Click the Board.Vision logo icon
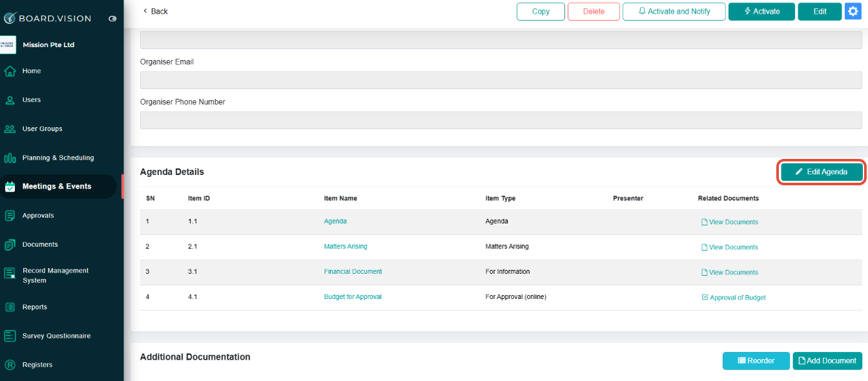This screenshot has width=868, height=381. [x=10, y=18]
